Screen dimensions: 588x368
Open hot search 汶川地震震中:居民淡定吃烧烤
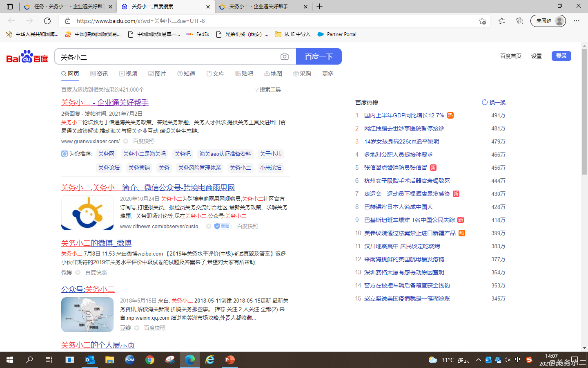(x=402, y=246)
